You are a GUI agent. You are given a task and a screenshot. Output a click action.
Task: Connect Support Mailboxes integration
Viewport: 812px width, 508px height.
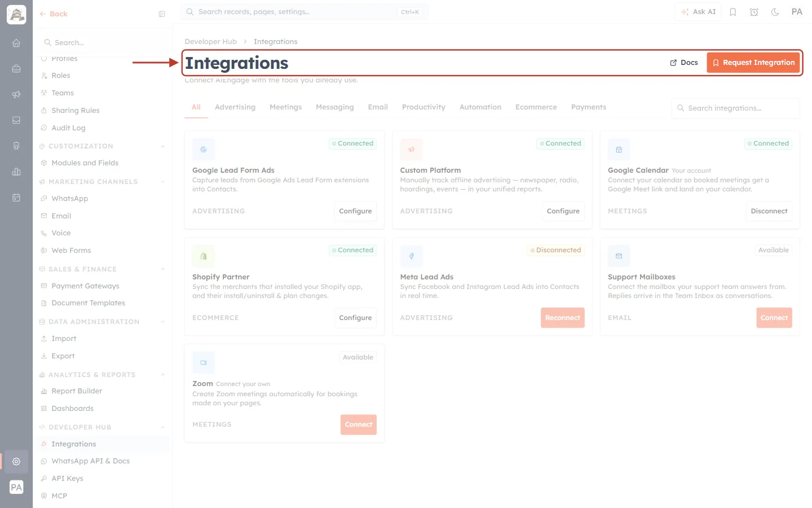[774, 318]
